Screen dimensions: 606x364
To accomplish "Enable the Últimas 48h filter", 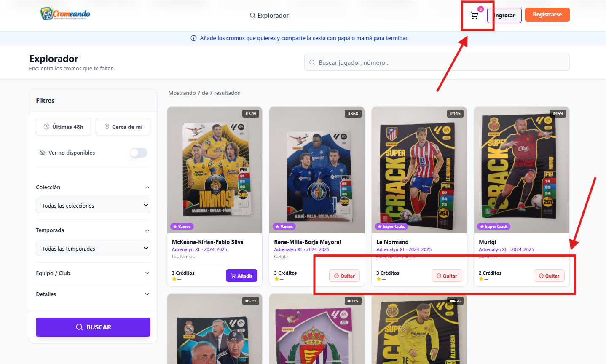I will pos(63,127).
